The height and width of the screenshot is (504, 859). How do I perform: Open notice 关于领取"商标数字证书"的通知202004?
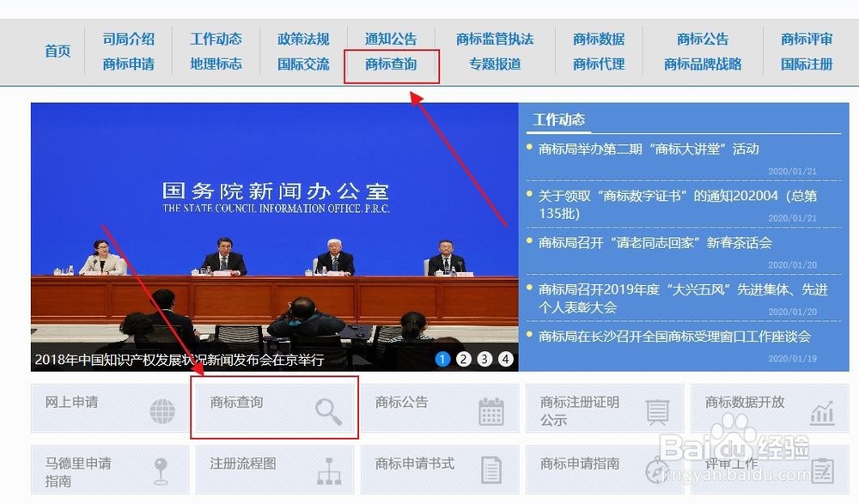tap(678, 204)
